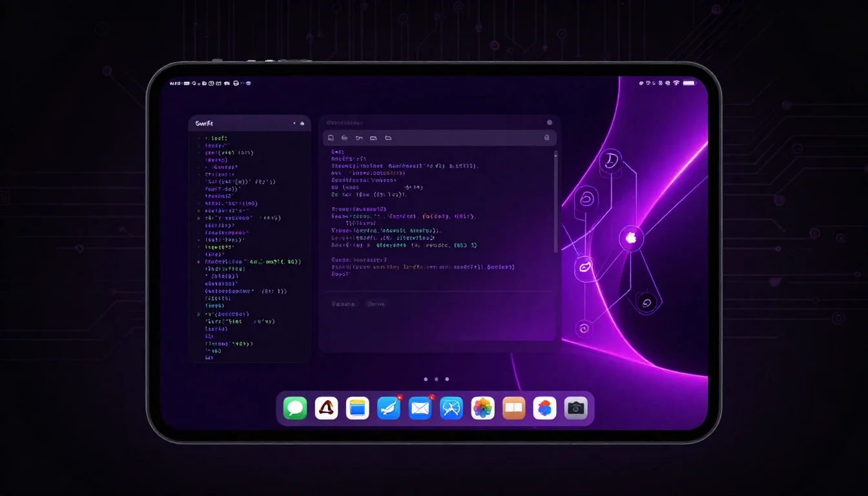
Task: Click the glowing Apple logo node
Action: (631, 238)
